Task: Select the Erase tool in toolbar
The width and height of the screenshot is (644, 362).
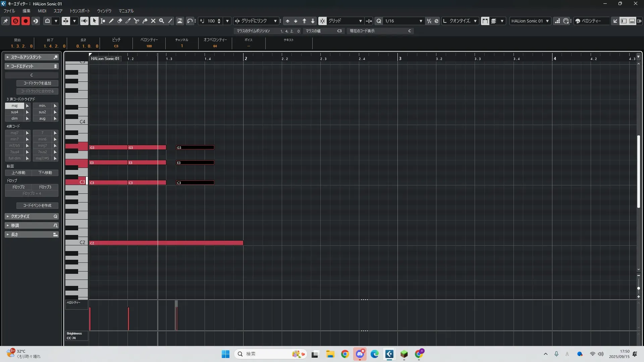Action: tap(120, 21)
